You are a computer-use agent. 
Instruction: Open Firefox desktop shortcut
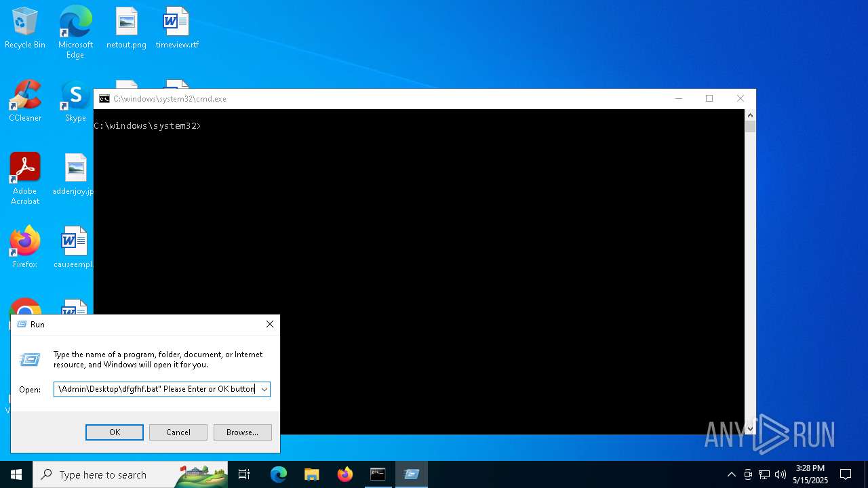click(25, 247)
